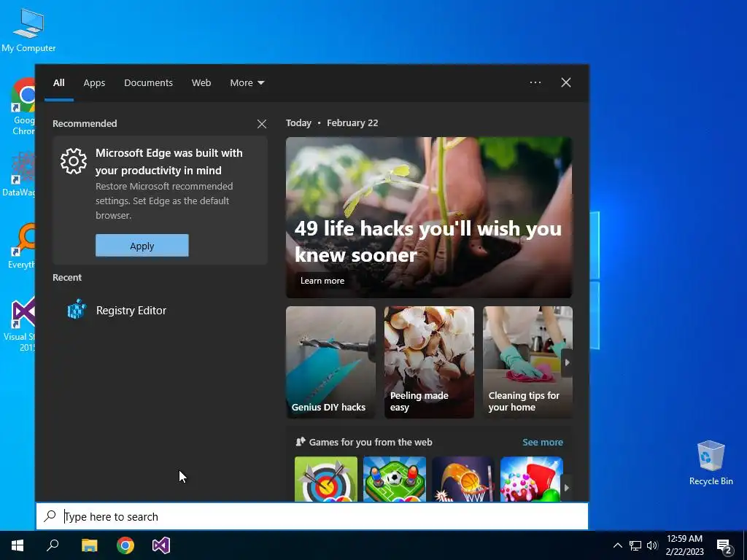The width and height of the screenshot is (747, 560).
Task: Select the Google Chrome desktop shortcut
Action: pyautogui.click(x=23, y=107)
